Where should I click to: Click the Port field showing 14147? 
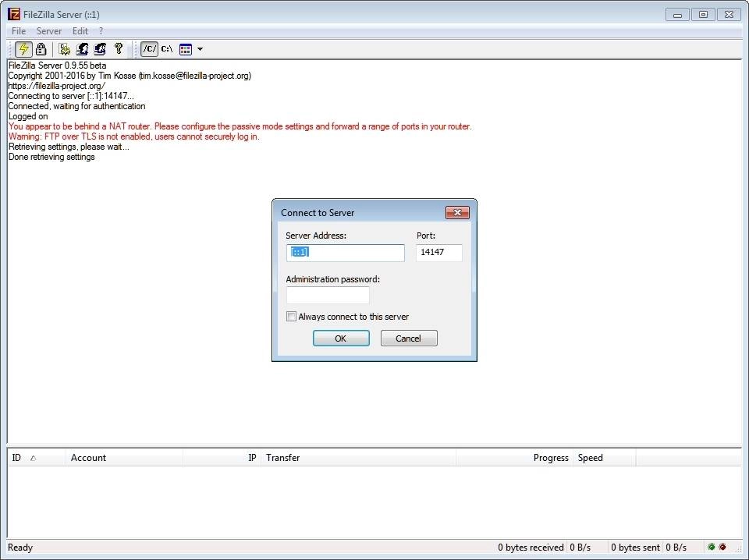click(439, 253)
